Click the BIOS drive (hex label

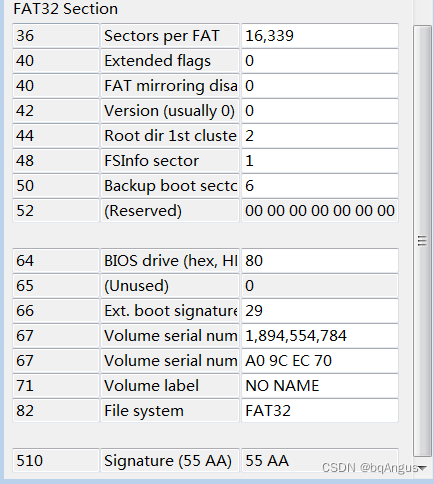170,261
